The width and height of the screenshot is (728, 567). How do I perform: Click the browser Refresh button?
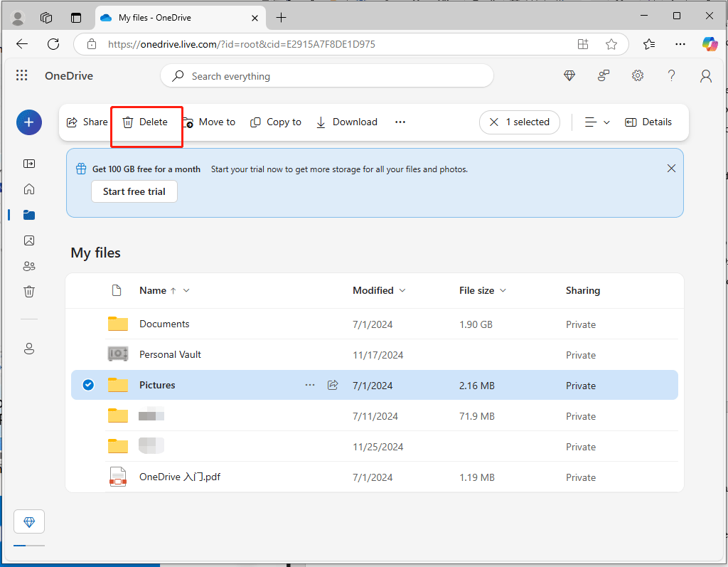[53, 44]
